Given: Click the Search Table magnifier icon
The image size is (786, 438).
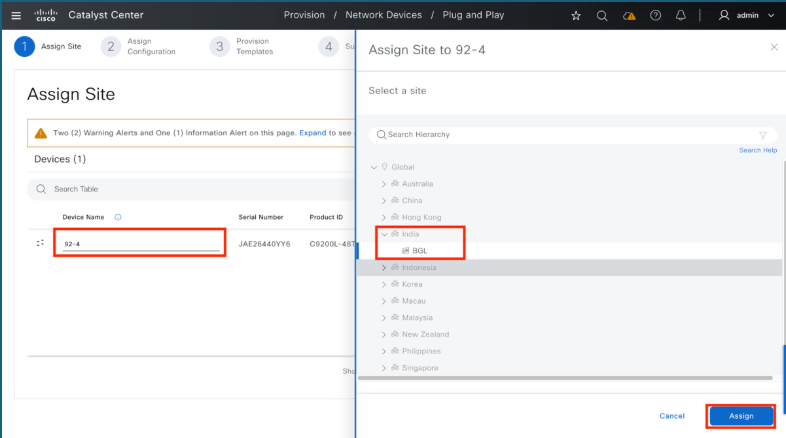Looking at the screenshot, I should tap(41, 189).
